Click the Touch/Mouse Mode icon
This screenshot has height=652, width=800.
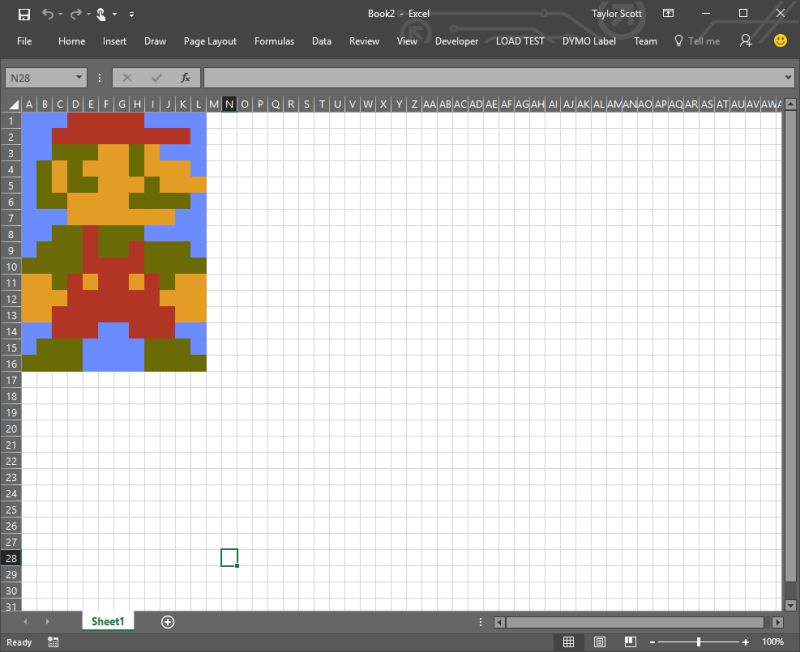[x=100, y=14]
